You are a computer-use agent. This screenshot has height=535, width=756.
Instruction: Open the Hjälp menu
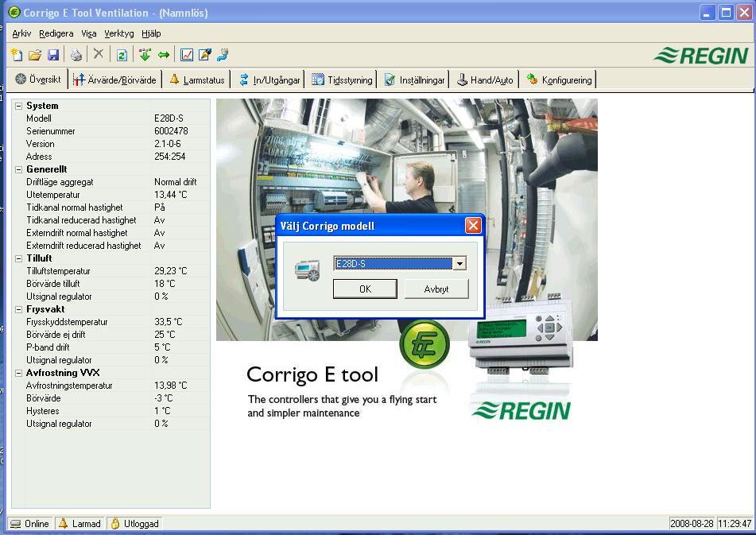(x=151, y=33)
